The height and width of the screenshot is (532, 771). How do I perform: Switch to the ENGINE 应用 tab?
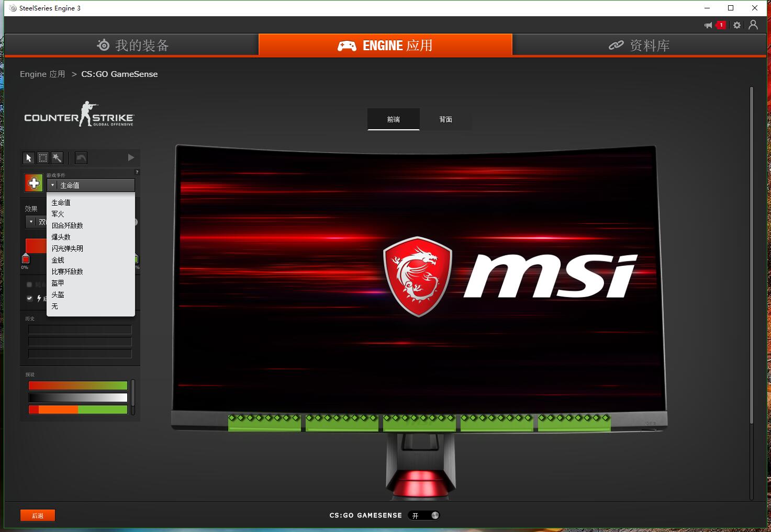click(x=385, y=45)
